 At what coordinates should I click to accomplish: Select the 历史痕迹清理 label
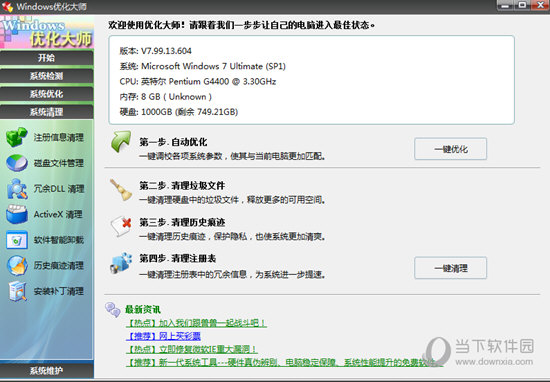coord(59,266)
